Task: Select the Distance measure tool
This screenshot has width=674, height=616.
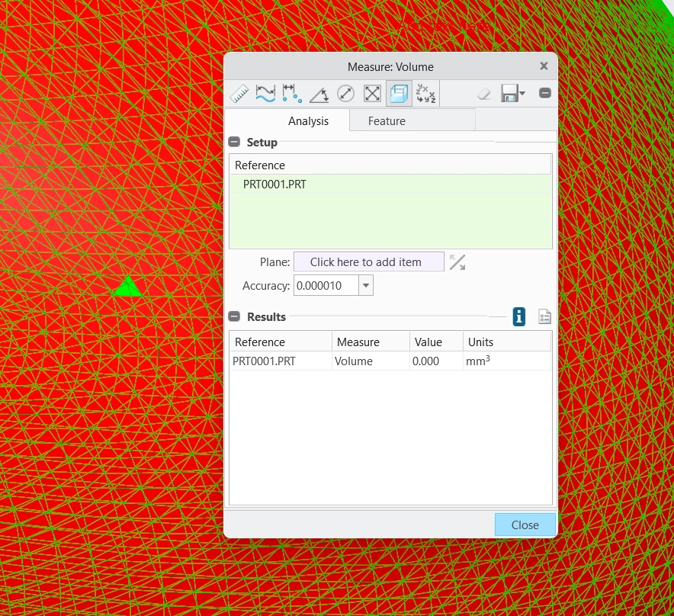Action: (x=292, y=93)
